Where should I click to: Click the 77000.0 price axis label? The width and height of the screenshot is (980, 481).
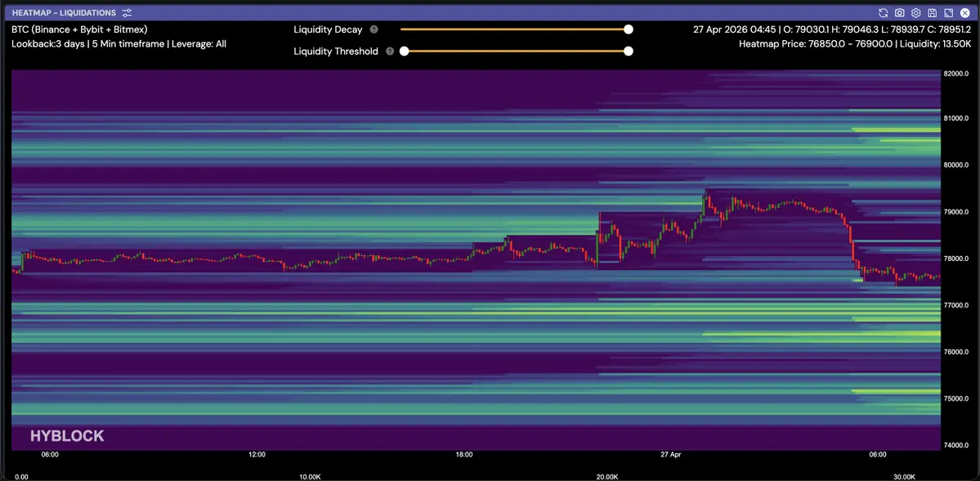955,305
